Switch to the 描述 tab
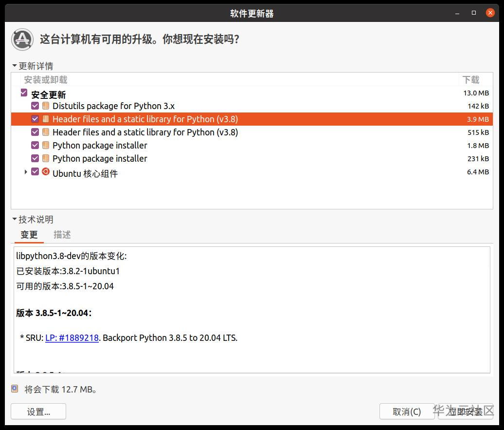The width and height of the screenshot is (504, 430). tap(62, 235)
